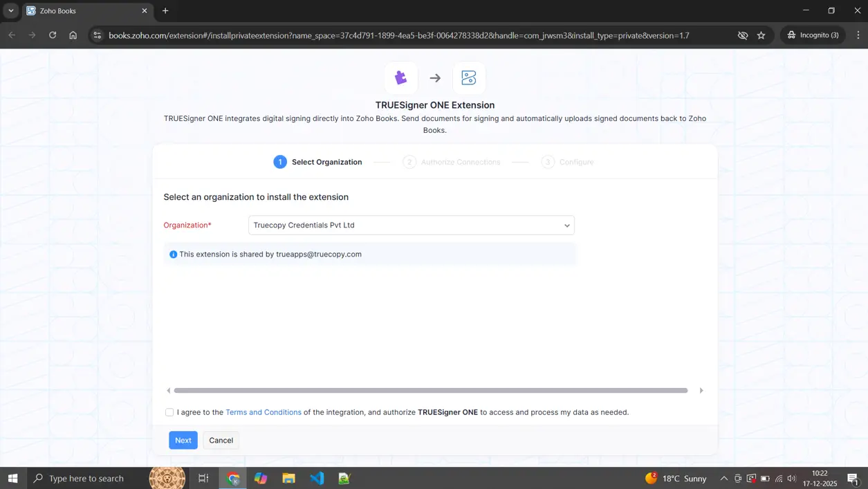Screen dimensions: 868x489
Task: Open Copilot from the taskbar
Action: click(x=261, y=478)
